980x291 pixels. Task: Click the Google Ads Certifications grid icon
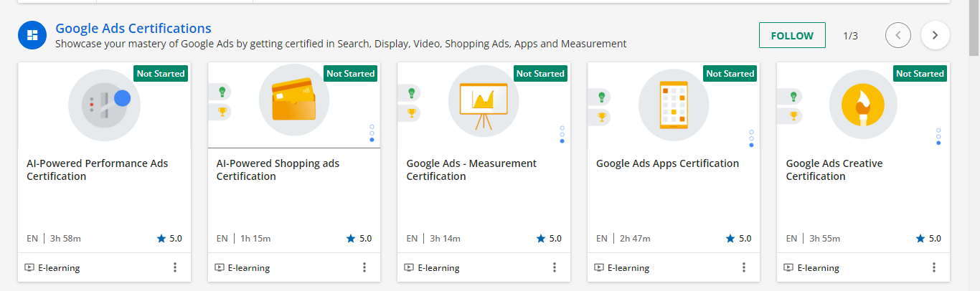pyautogui.click(x=32, y=35)
